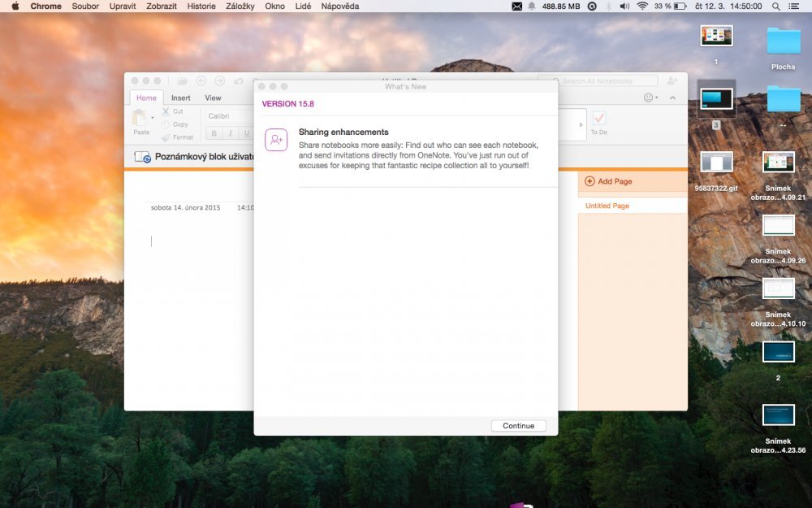Select the Format painter icon

pos(165,137)
